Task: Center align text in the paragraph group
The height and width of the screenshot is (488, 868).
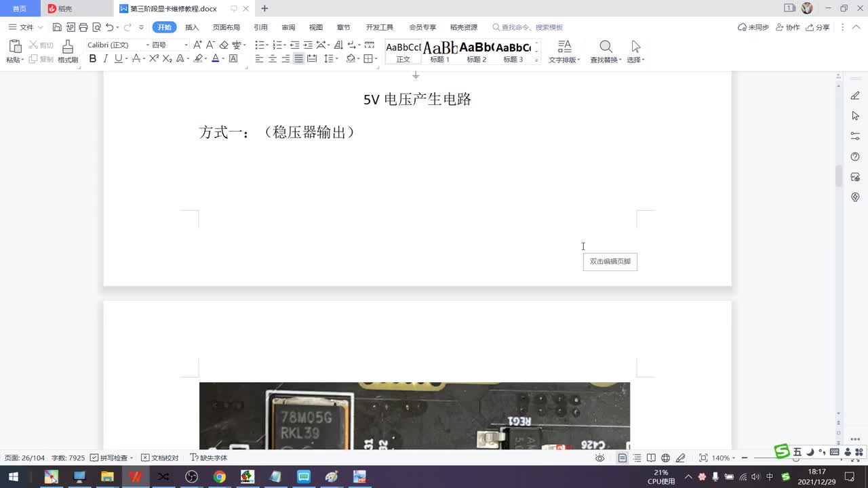Action: (x=273, y=59)
